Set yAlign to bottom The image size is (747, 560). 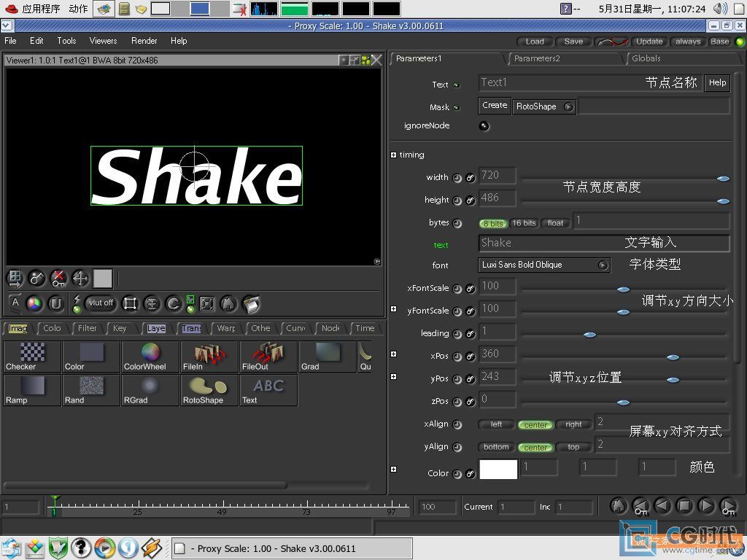496,448
